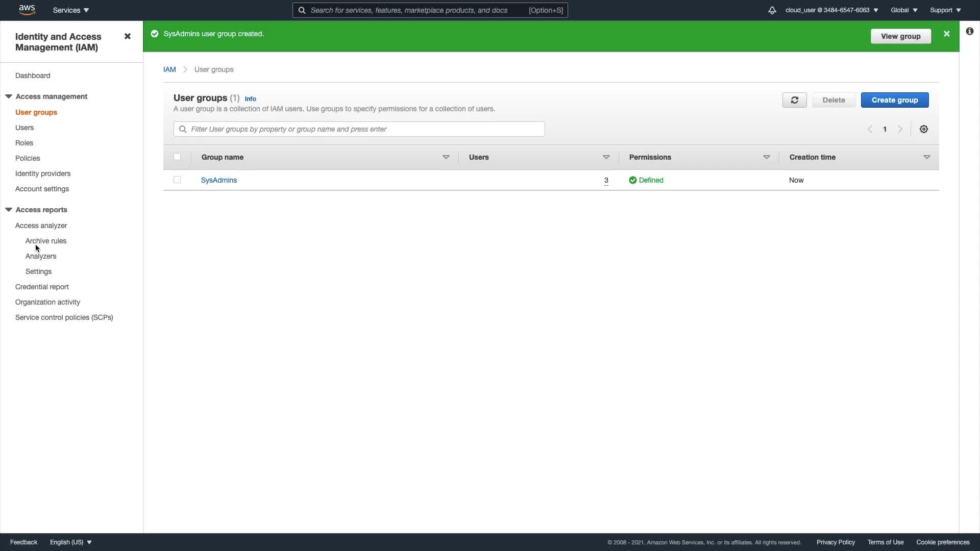Open the Global region dropdown
Screen dimensions: 980x551
click(x=903, y=10)
